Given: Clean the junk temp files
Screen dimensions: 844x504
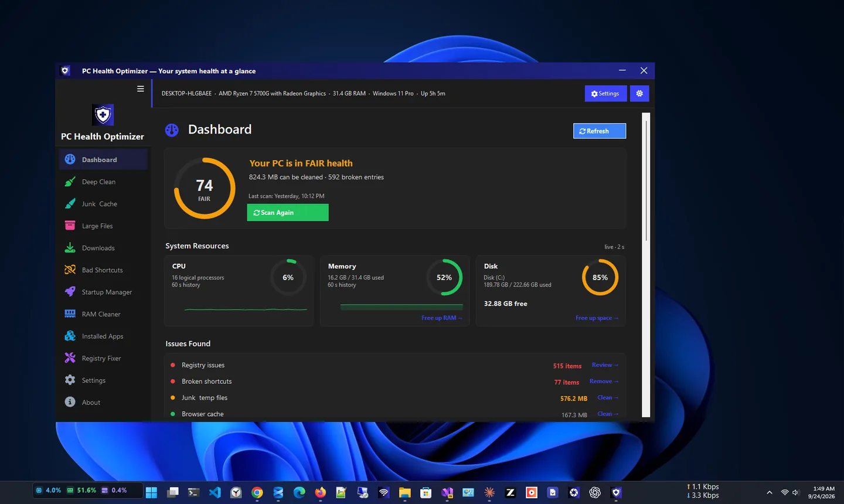Looking at the screenshot, I should point(608,398).
